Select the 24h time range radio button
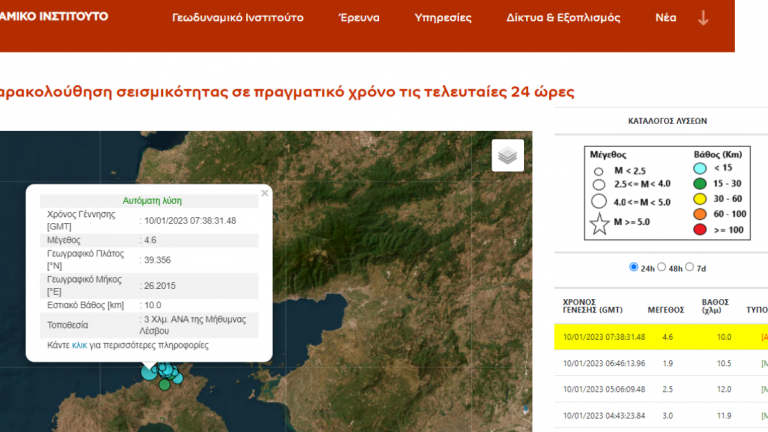Viewport: 768px width, 432px height. pos(633,267)
